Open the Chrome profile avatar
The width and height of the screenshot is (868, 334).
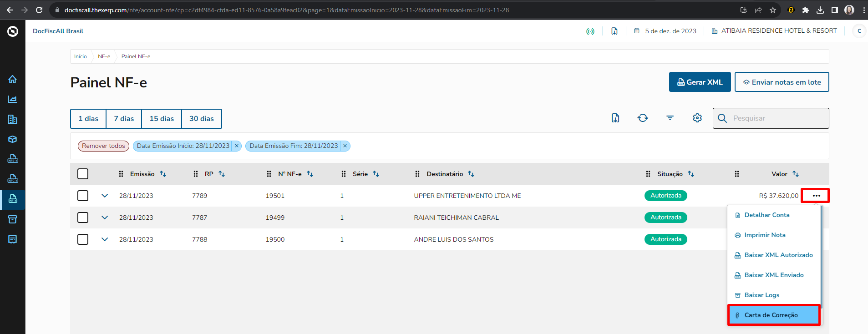pos(849,10)
